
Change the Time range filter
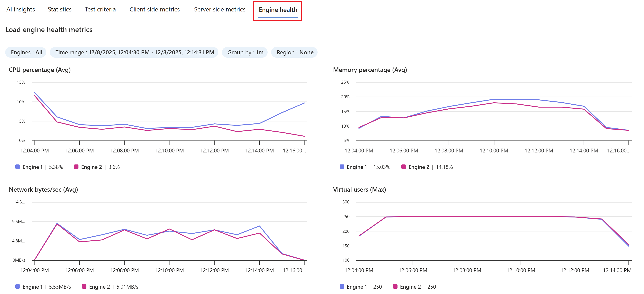[x=134, y=52]
